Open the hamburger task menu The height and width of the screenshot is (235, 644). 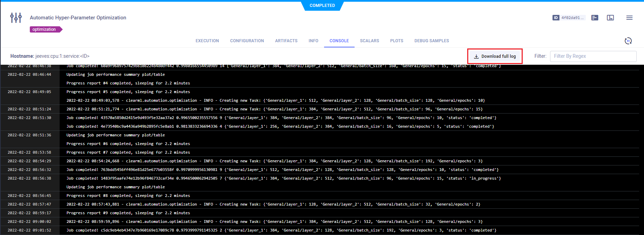click(x=629, y=18)
